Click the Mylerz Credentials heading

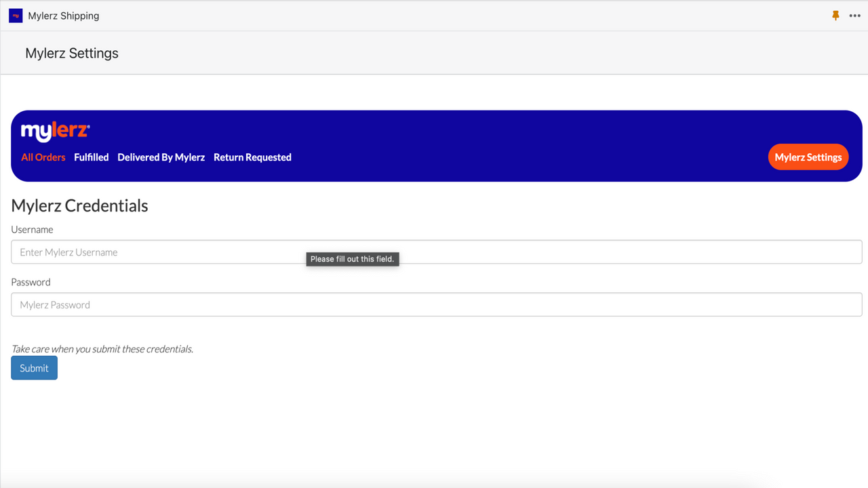coord(79,205)
